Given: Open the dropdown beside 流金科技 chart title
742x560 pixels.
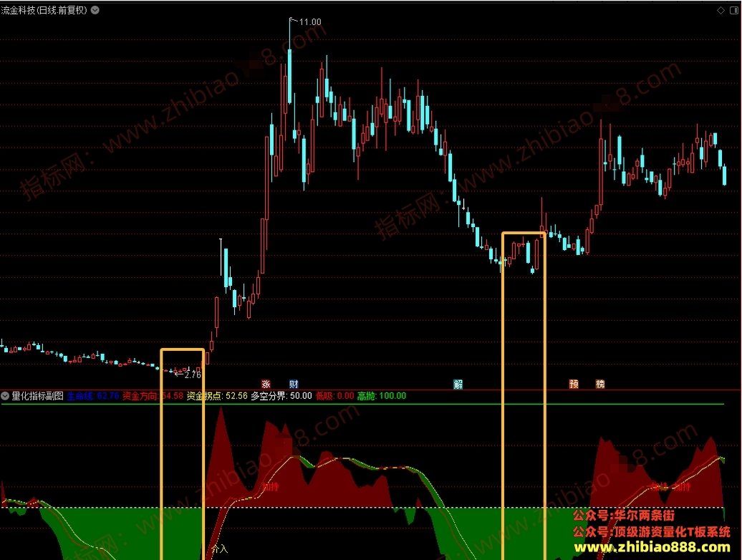Looking at the screenshot, I should click(x=95, y=10).
